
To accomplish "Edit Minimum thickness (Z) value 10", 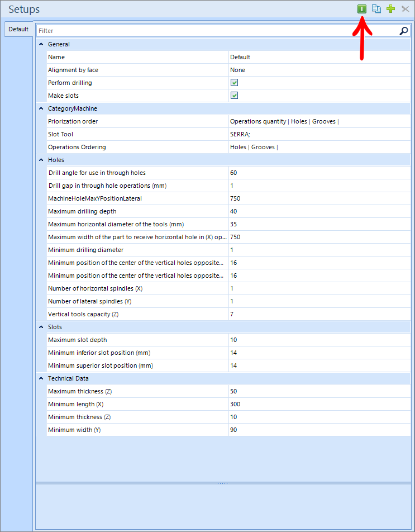I will pos(319,417).
